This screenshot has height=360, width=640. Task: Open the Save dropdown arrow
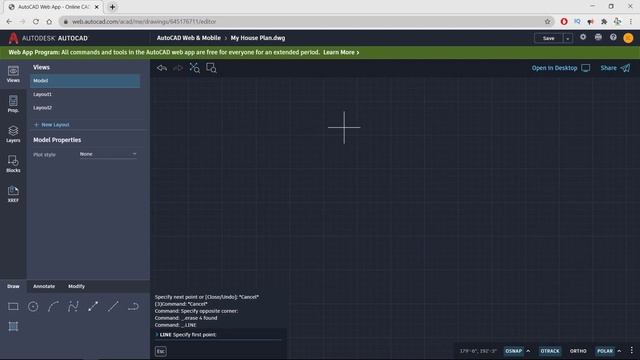pyautogui.click(x=567, y=38)
